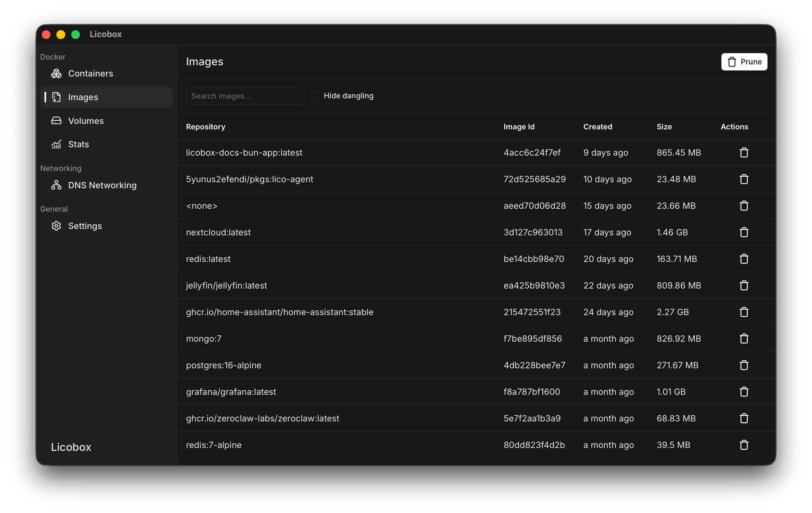
Task: Click created value 9 days ago
Action: coord(605,153)
